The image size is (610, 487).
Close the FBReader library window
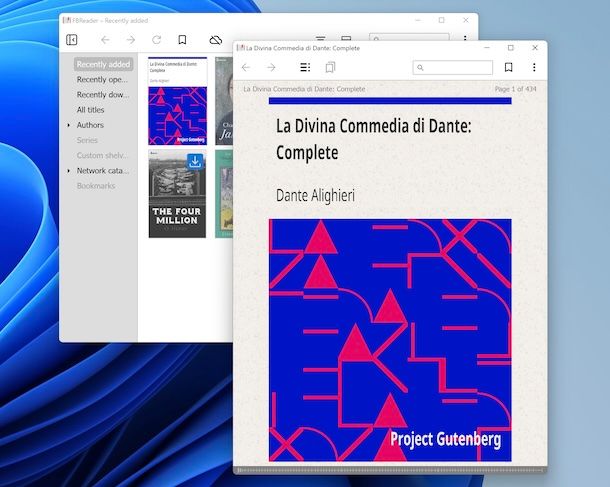pyautogui.click(x=466, y=20)
